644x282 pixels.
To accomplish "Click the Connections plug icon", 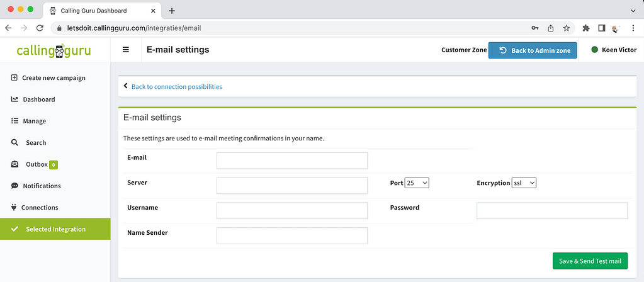I will 14,207.
